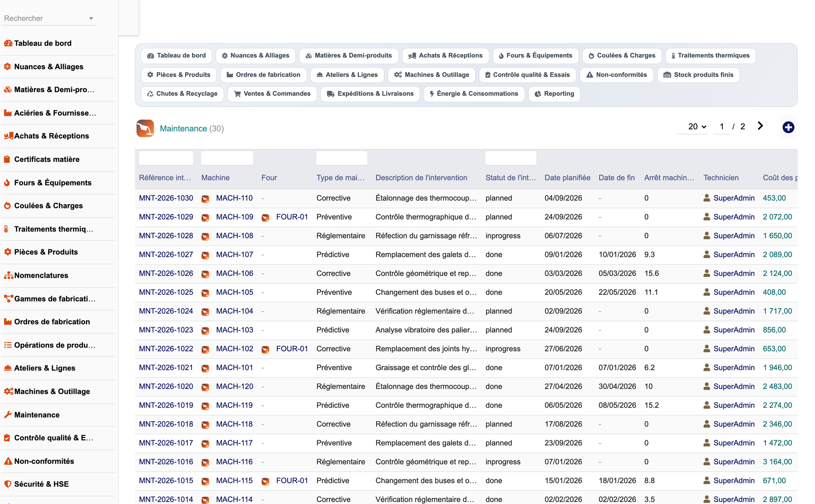Viewport: 815px width, 504px height.
Task: Open FOUR-01 link in row MNT-2026-1022
Action: [292, 349]
